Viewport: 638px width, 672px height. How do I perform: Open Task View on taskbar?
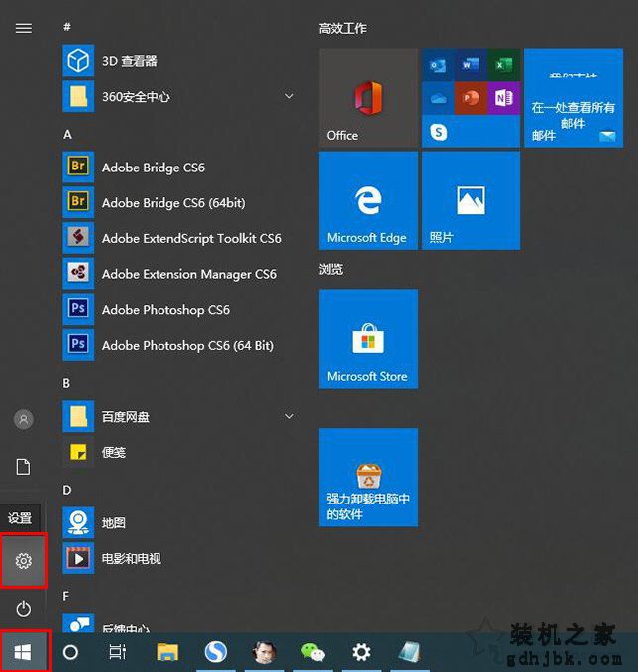pos(118,652)
